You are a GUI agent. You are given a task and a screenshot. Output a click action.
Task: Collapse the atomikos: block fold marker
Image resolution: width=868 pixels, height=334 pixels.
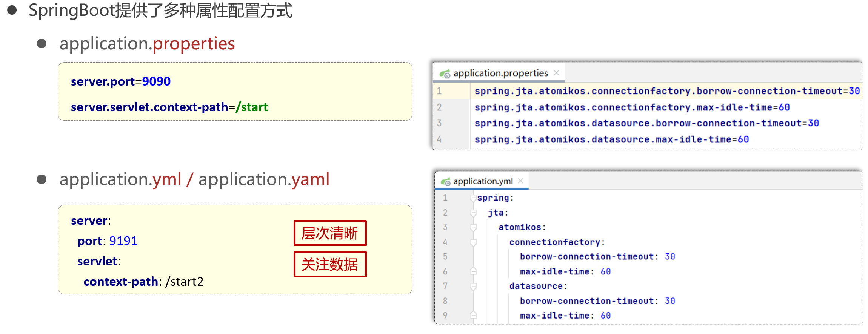tap(473, 227)
